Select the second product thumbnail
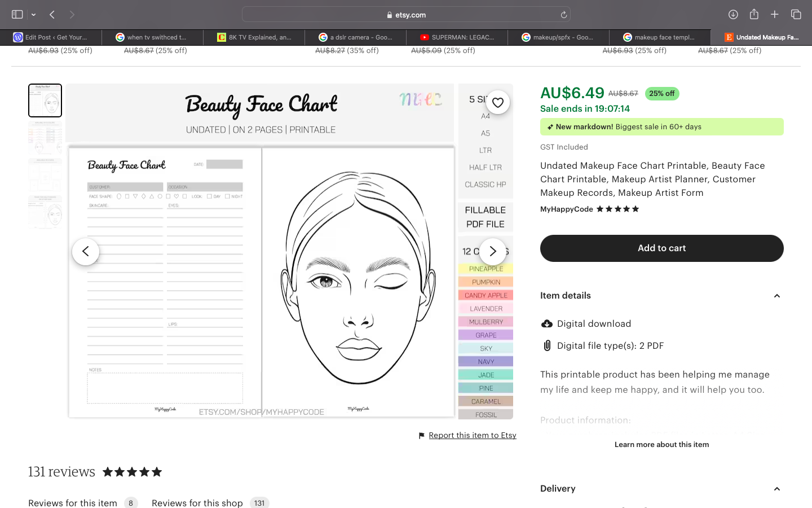 click(x=45, y=137)
